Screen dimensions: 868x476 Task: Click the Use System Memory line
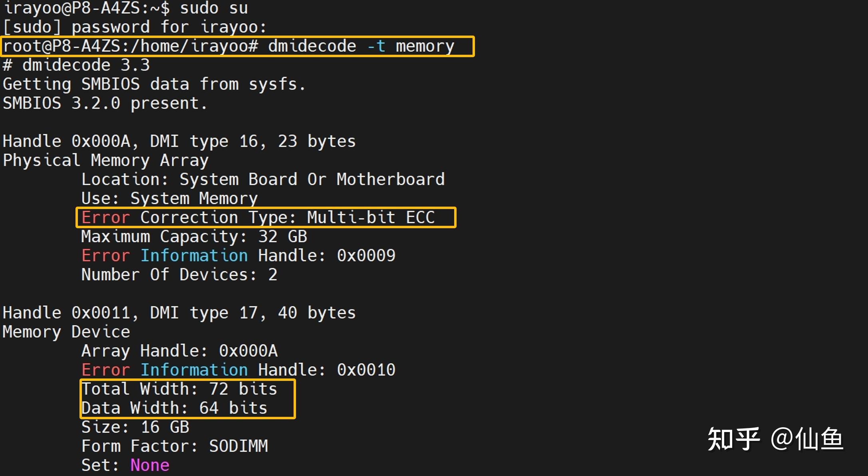[169, 199]
